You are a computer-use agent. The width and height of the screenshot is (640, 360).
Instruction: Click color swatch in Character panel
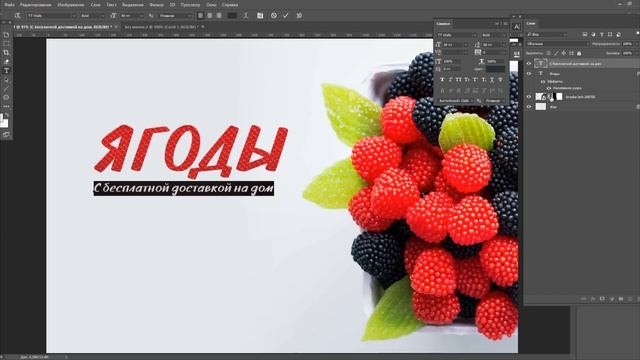(x=496, y=69)
